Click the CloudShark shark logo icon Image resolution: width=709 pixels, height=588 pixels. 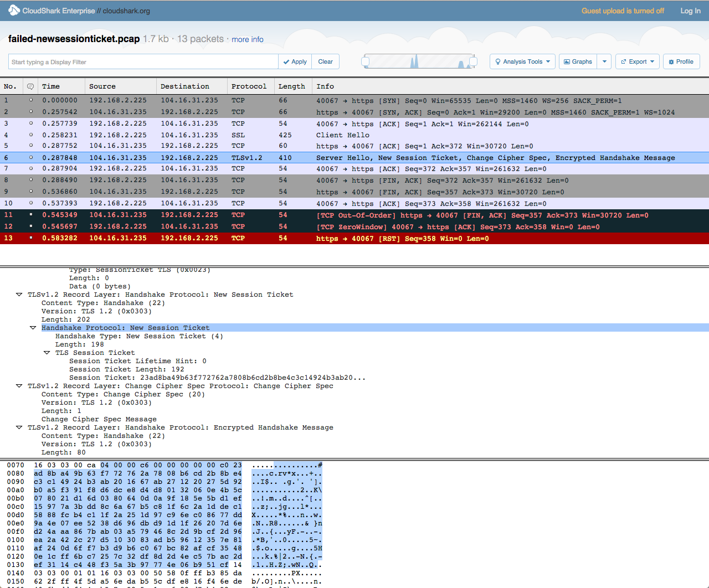(x=14, y=11)
